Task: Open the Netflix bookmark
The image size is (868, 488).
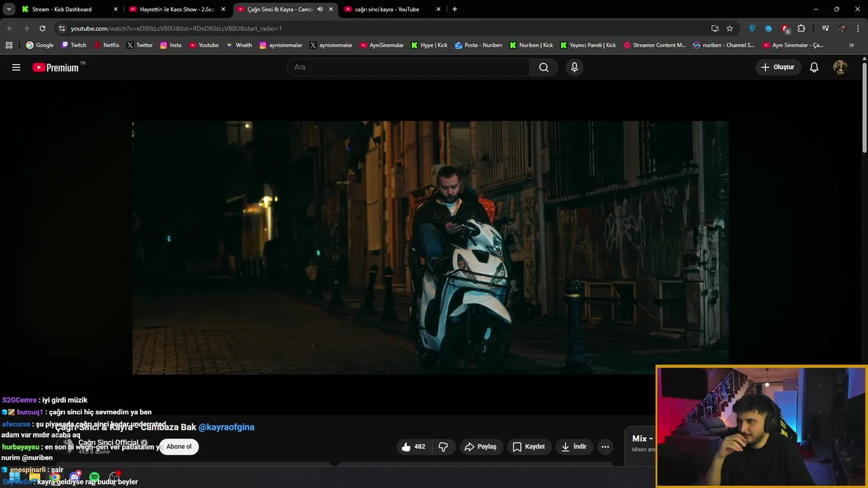Action: point(106,45)
